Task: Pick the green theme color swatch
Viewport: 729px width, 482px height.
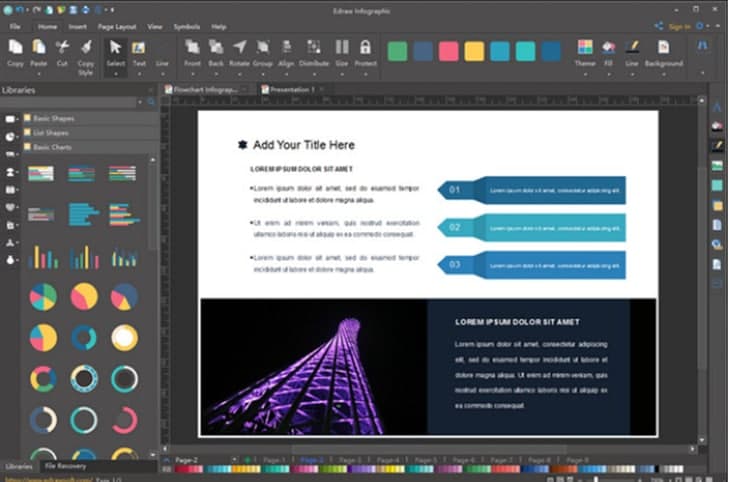Action: pyautogui.click(x=398, y=51)
